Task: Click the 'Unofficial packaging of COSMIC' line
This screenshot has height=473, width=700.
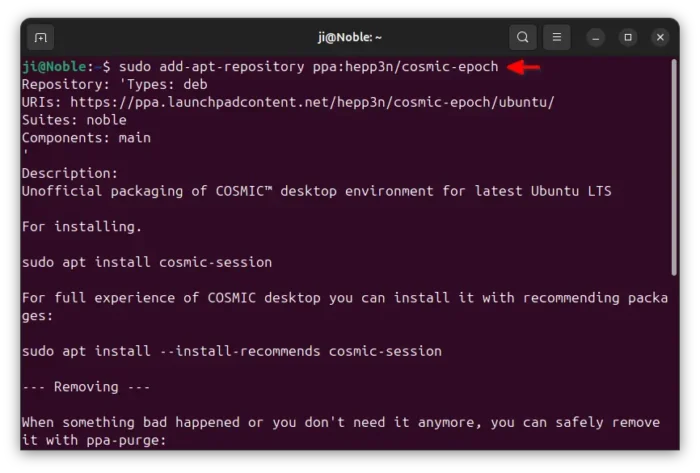Action: pos(316,191)
